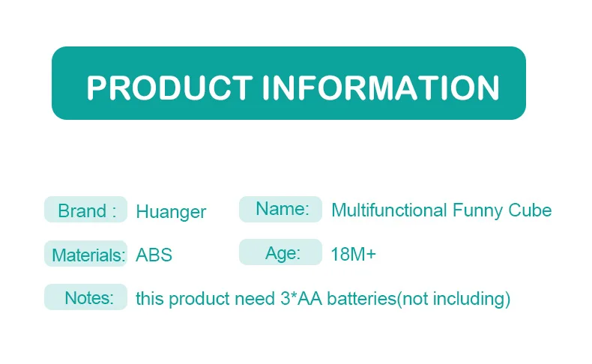
Task: Select the Notes label badge
Action: [87, 298]
